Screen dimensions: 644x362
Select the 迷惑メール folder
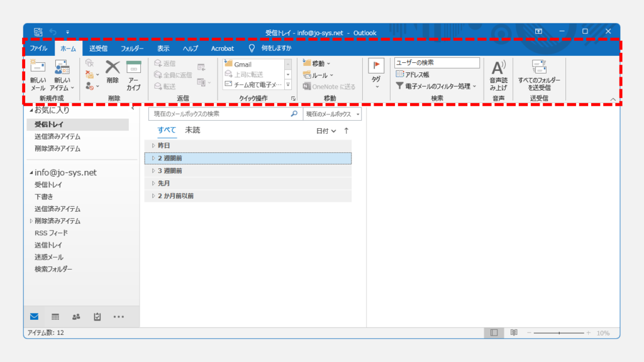49,257
